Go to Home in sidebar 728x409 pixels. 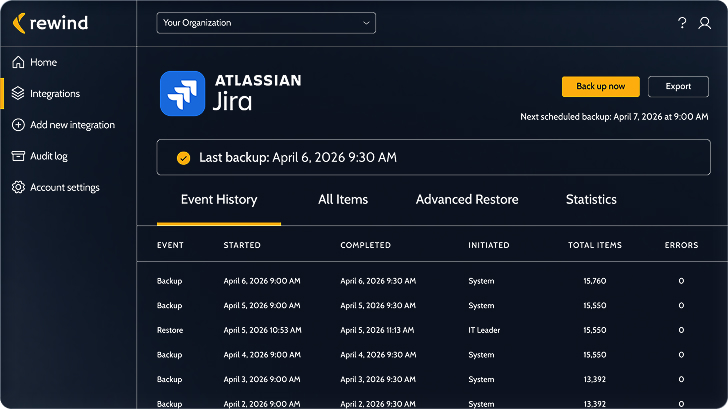click(44, 62)
